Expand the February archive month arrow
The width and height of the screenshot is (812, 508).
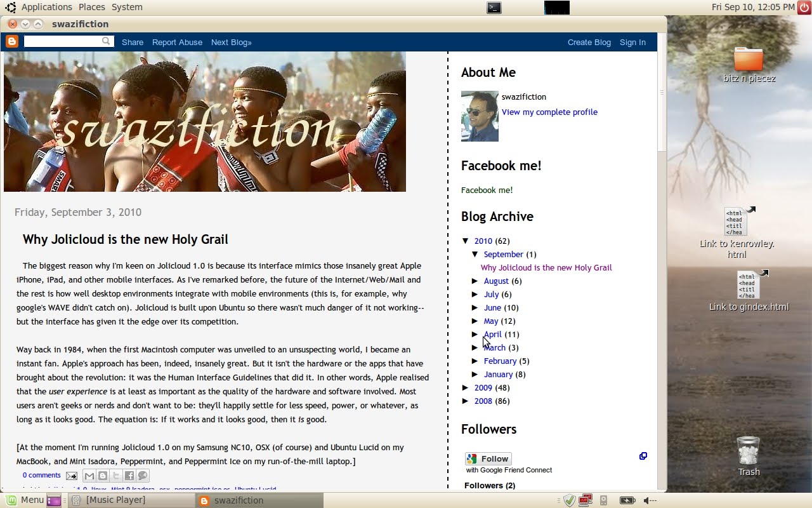click(475, 361)
